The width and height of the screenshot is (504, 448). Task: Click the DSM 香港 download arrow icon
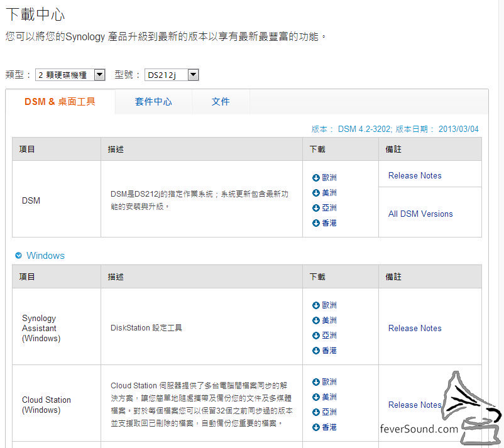pos(315,223)
